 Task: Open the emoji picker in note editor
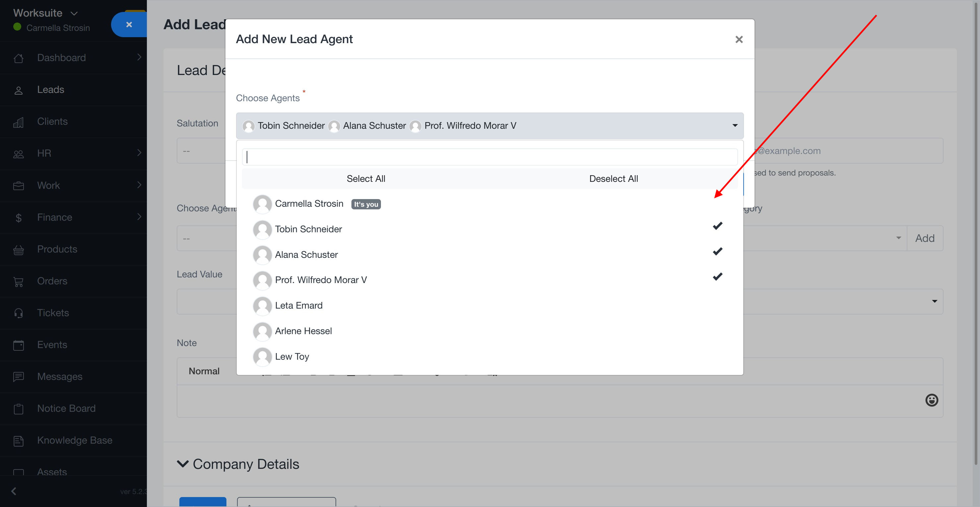coord(931,400)
